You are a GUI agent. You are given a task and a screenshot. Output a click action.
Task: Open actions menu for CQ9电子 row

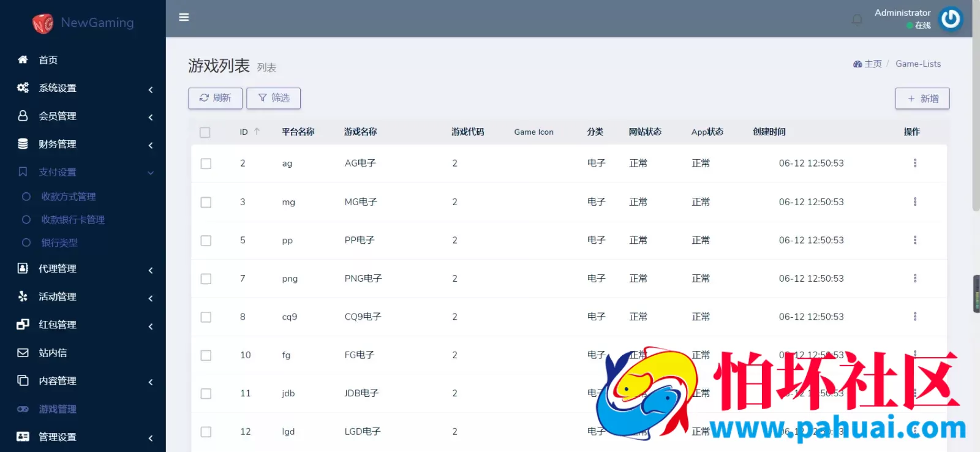[915, 317]
